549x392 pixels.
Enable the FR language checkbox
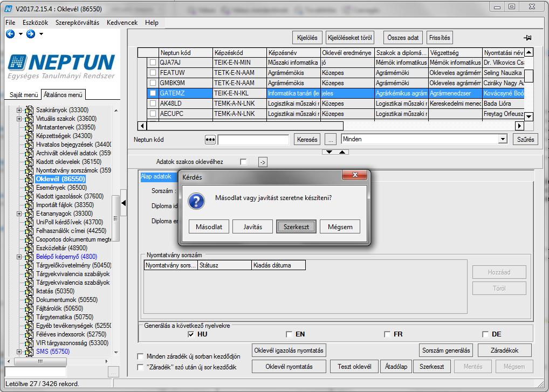pyautogui.click(x=387, y=334)
